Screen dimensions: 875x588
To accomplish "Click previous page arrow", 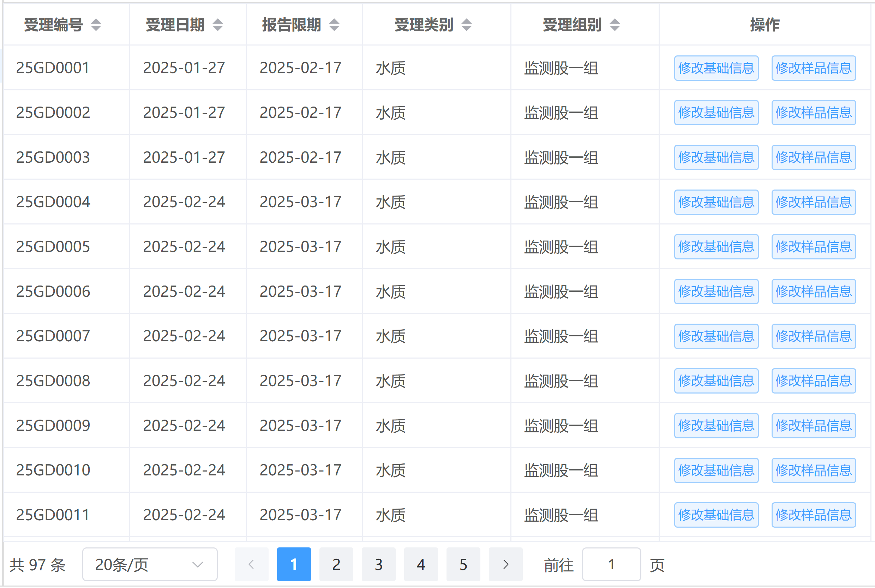I will [251, 564].
